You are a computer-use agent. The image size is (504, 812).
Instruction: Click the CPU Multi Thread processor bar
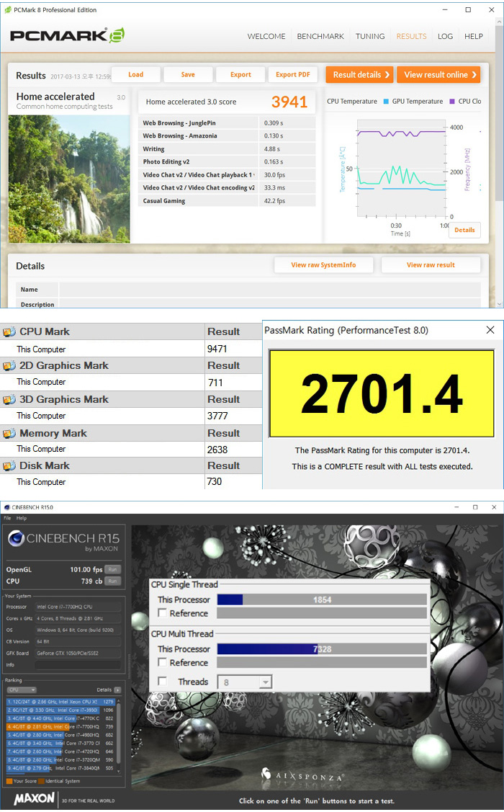(322, 648)
